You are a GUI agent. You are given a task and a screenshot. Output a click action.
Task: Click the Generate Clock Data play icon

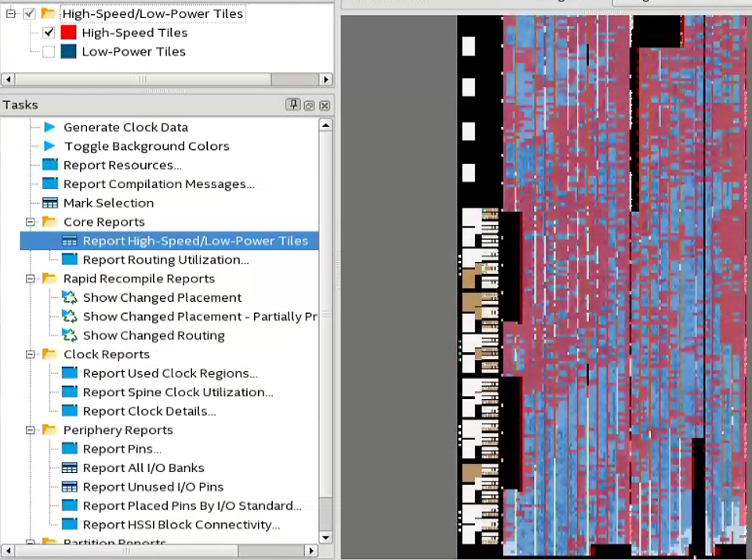(x=50, y=127)
